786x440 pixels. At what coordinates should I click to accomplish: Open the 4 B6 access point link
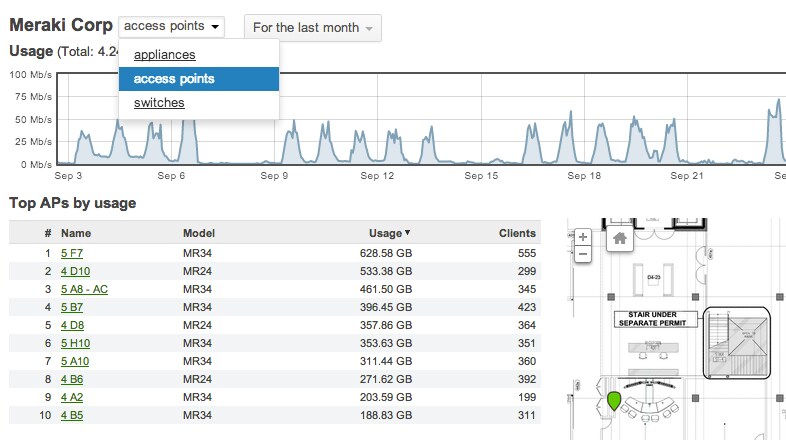point(72,379)
